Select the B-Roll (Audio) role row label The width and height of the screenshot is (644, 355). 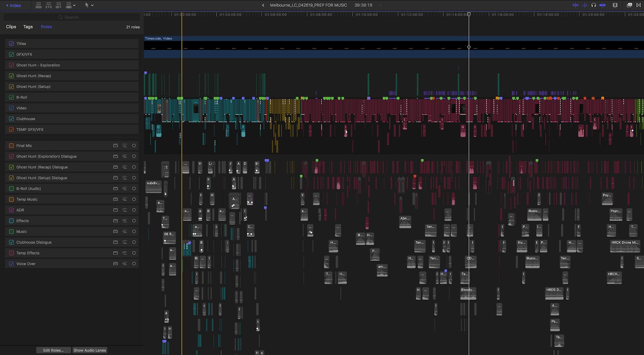29,188
